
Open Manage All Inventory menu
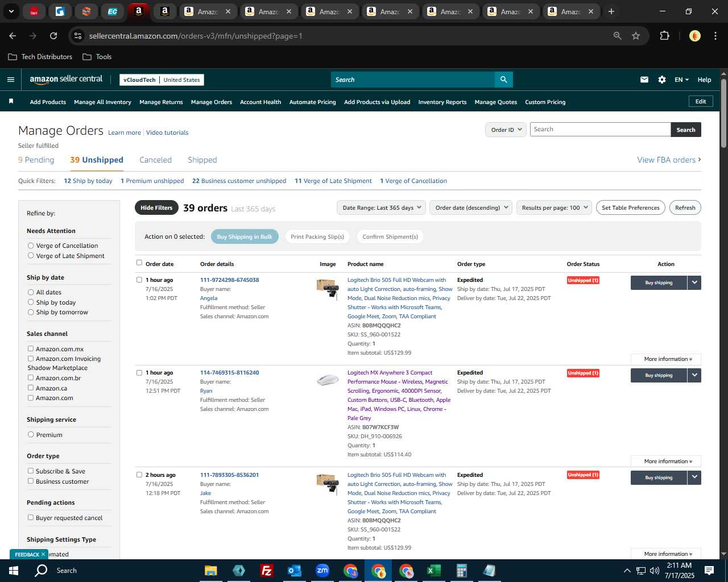[102, 102]
